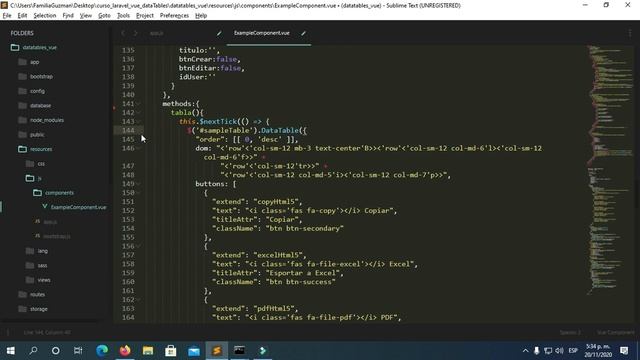The height and width of the screenshot is (360, 640).
Task: Switch to Firefox in the taskbar
Action: pos(125,351)
